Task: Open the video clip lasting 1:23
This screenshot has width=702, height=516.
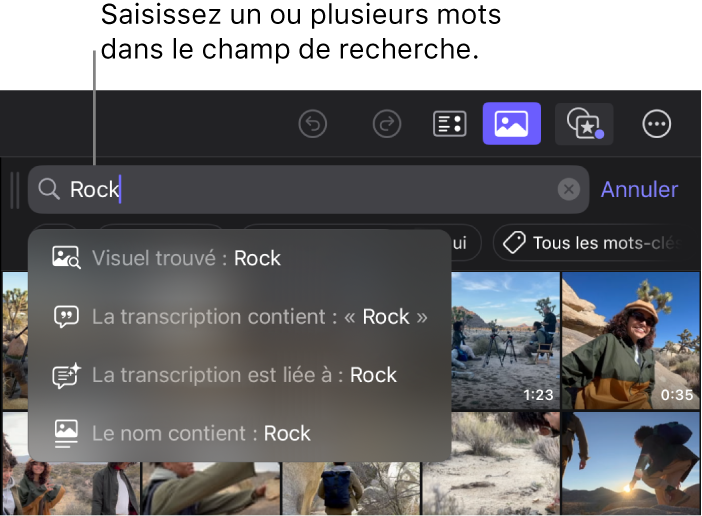Action: [x=505, y=341]
